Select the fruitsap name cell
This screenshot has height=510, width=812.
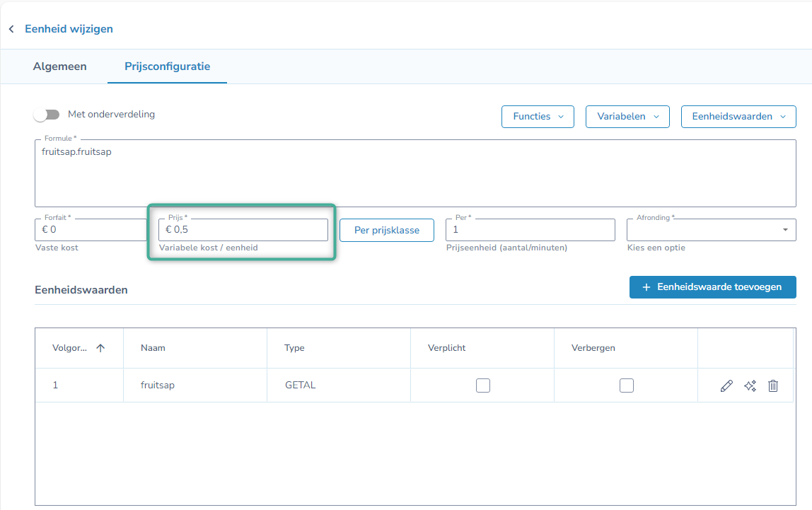coord(195,386)
